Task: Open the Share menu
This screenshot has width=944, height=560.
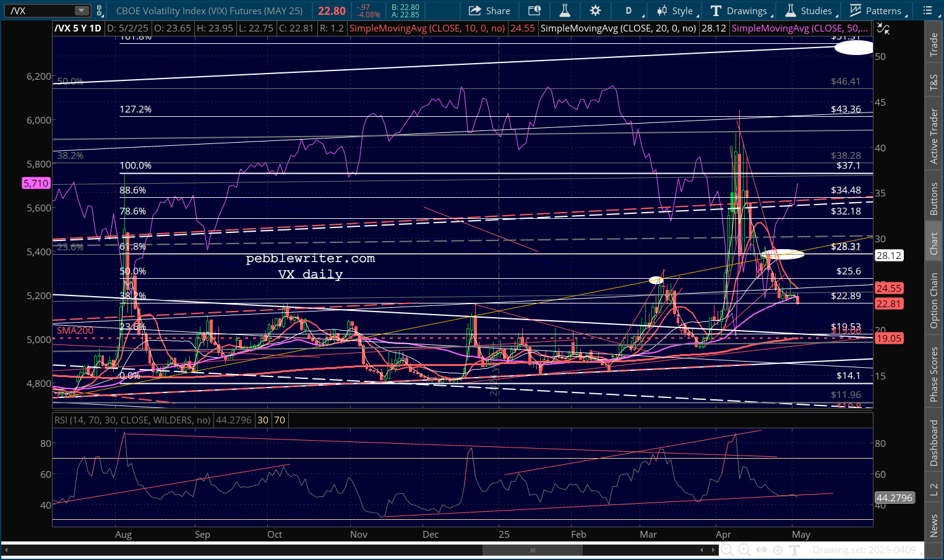Action: pos(489,11)
